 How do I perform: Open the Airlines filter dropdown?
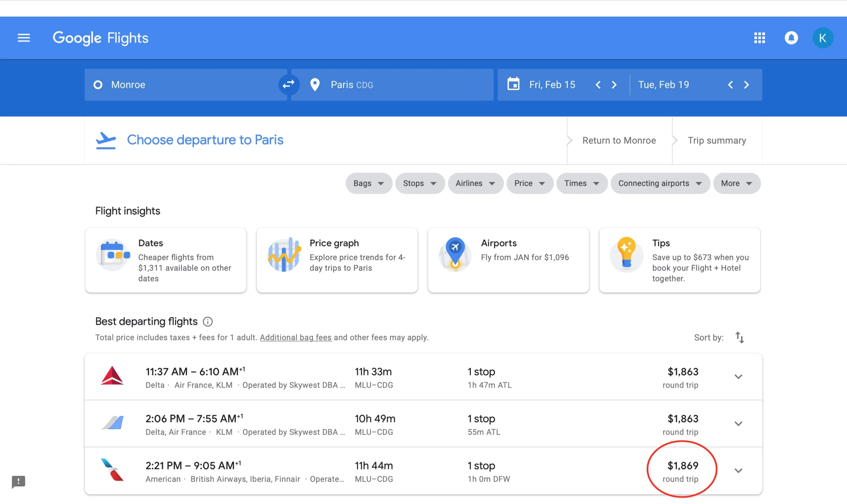475,183
